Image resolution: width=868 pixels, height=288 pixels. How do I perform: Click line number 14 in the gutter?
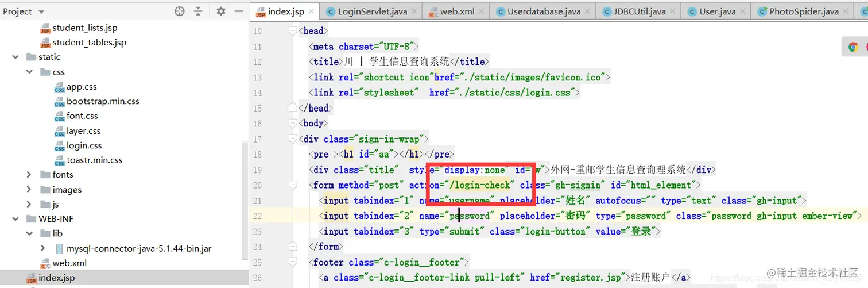point(257,93)
